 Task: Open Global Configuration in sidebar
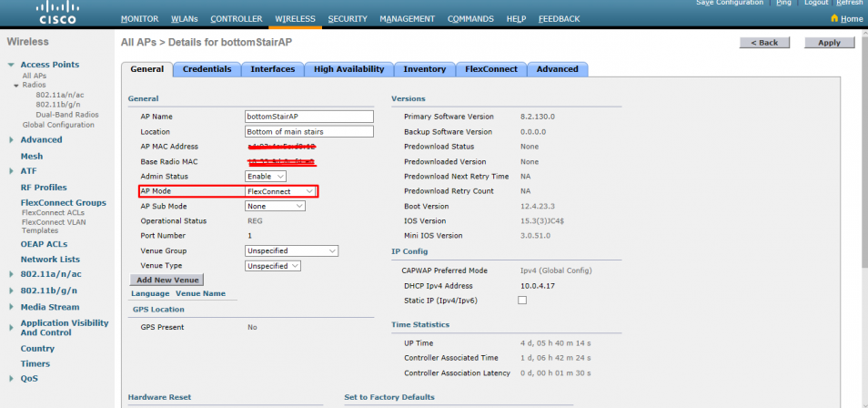(58, 125)
